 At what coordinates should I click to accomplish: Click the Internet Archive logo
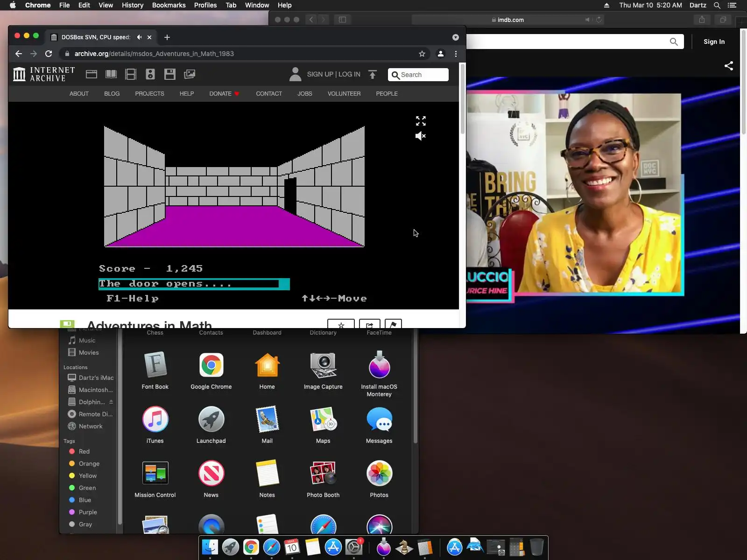tap(44, 74)
